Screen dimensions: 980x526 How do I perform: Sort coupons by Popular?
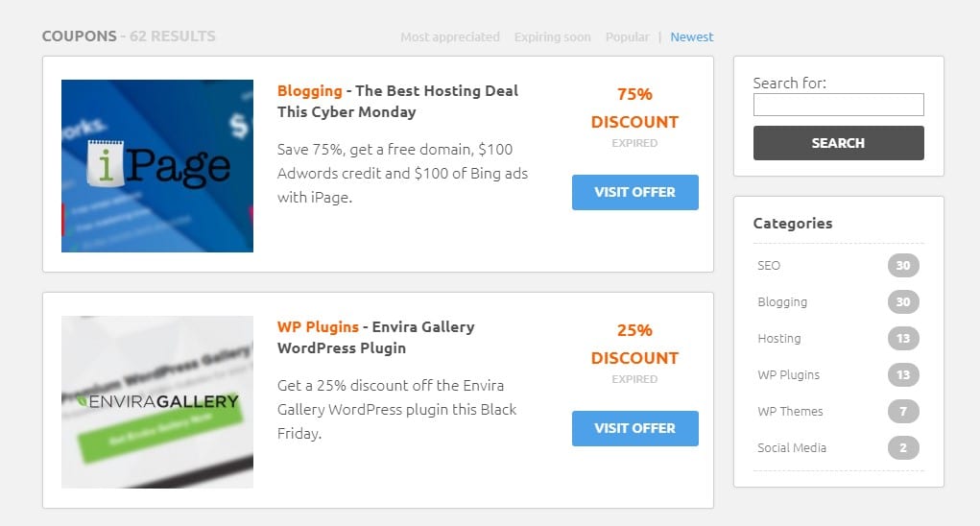627,36
